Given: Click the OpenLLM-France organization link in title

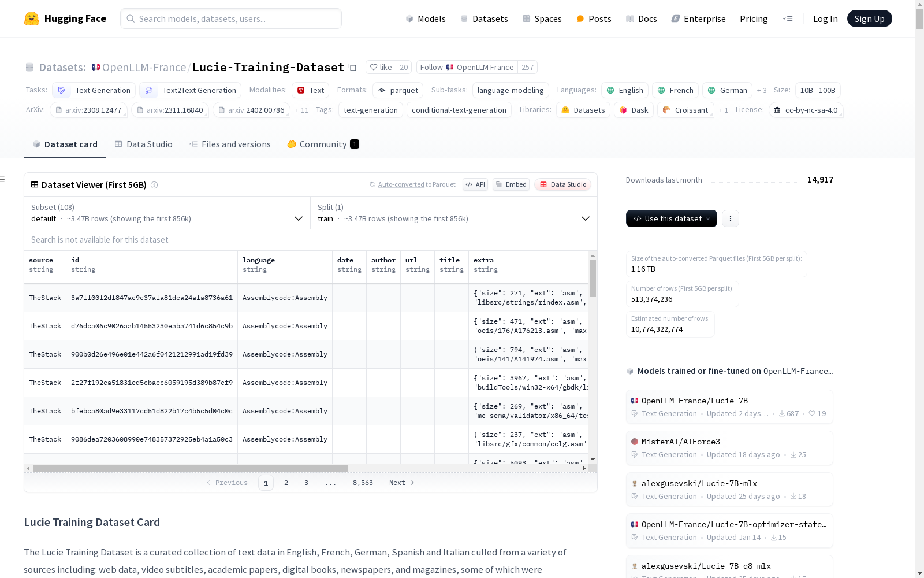Looking at the screenshot, I should tap(144, 67).
